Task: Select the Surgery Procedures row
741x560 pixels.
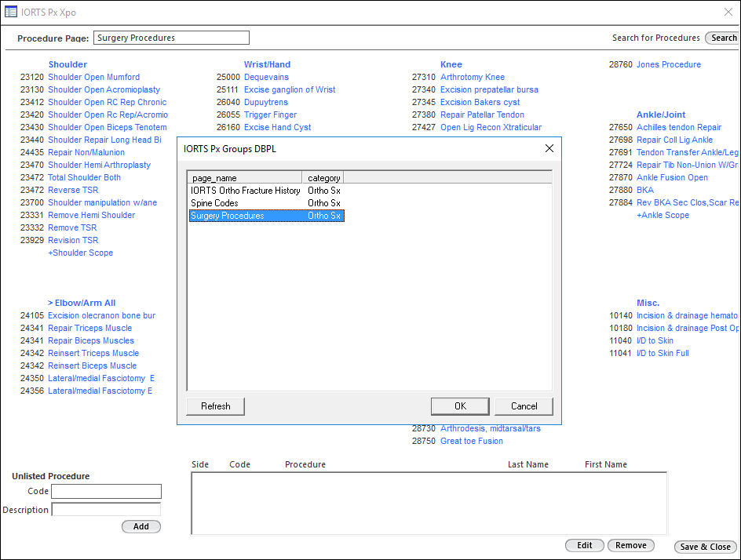Action: [x=267, y=216]
